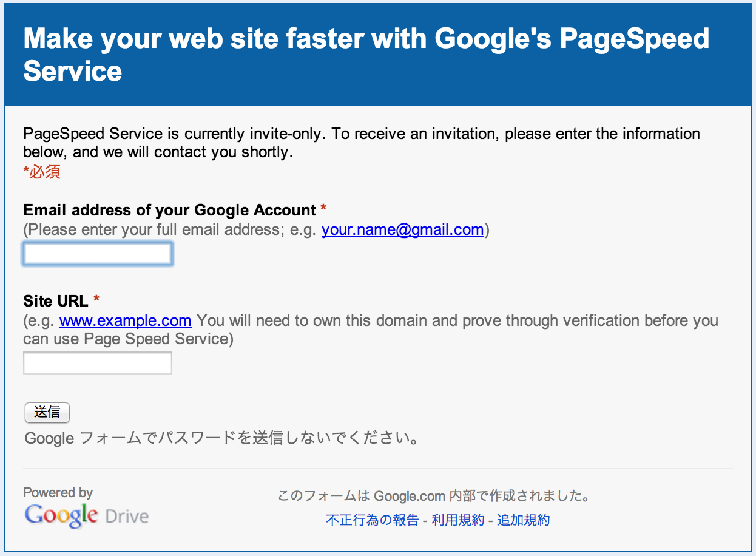
Task: Open the 利用規約 terms link
Action: tap(458, 520)
